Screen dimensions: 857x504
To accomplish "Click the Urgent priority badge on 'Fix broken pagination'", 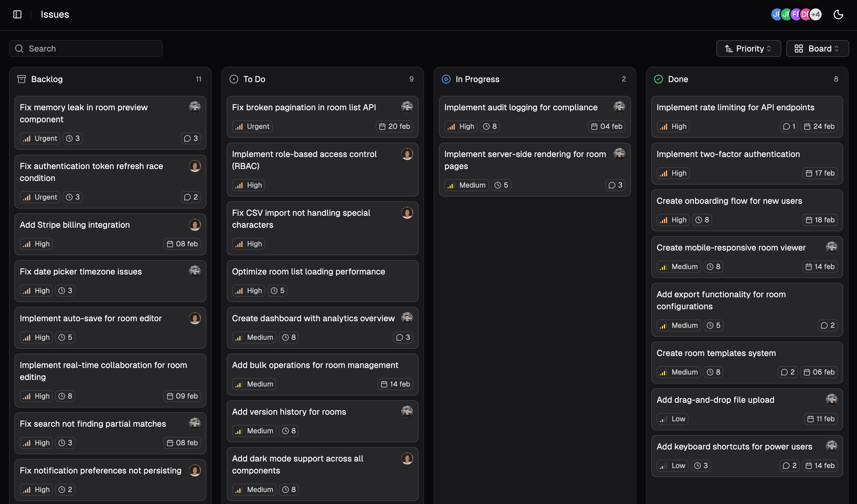I will [x=252, y=126].
